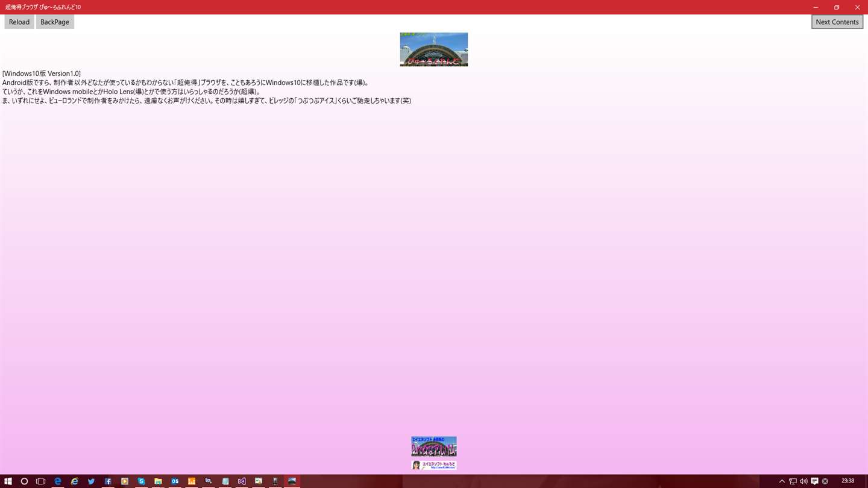This screenshot has width=868, height=488.
Task: Open Task View
Action: [40, 481]
